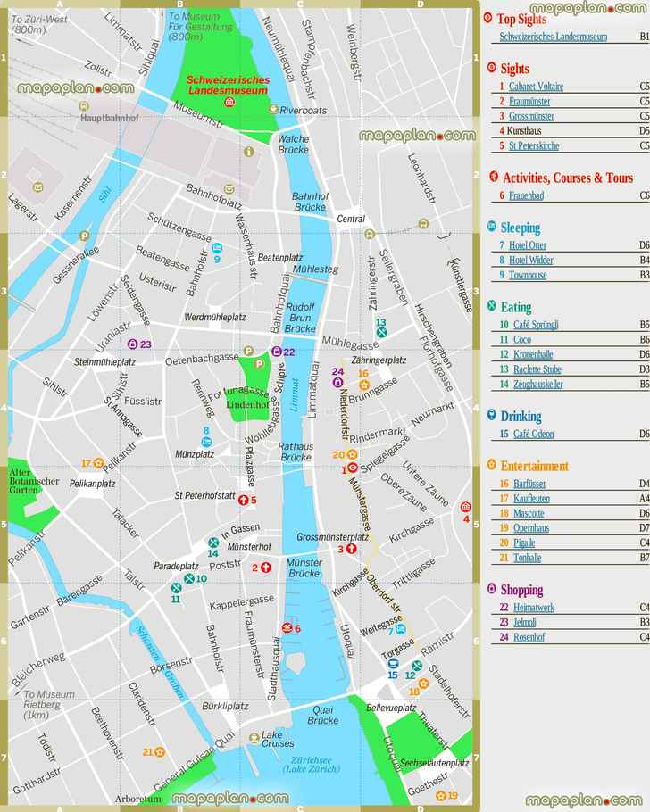Open the Tonhalle legend link
650x812 pixels.
coord(527,559)
